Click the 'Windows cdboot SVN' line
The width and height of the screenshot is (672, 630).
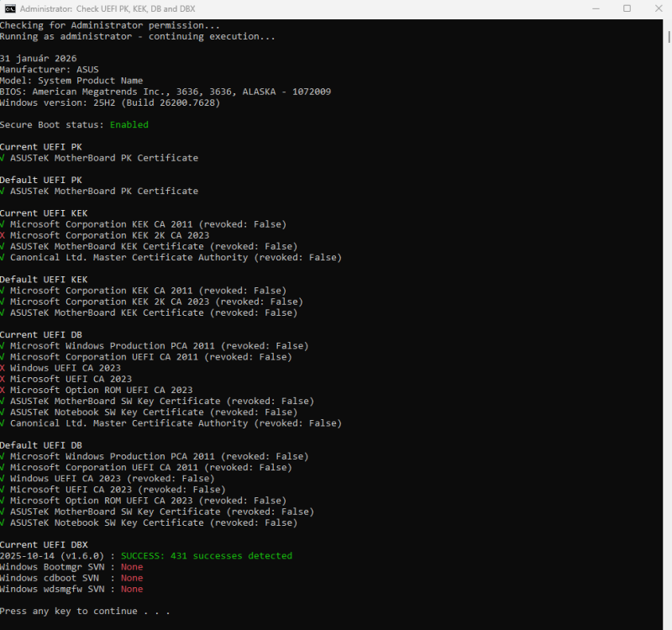coord(71,578)
